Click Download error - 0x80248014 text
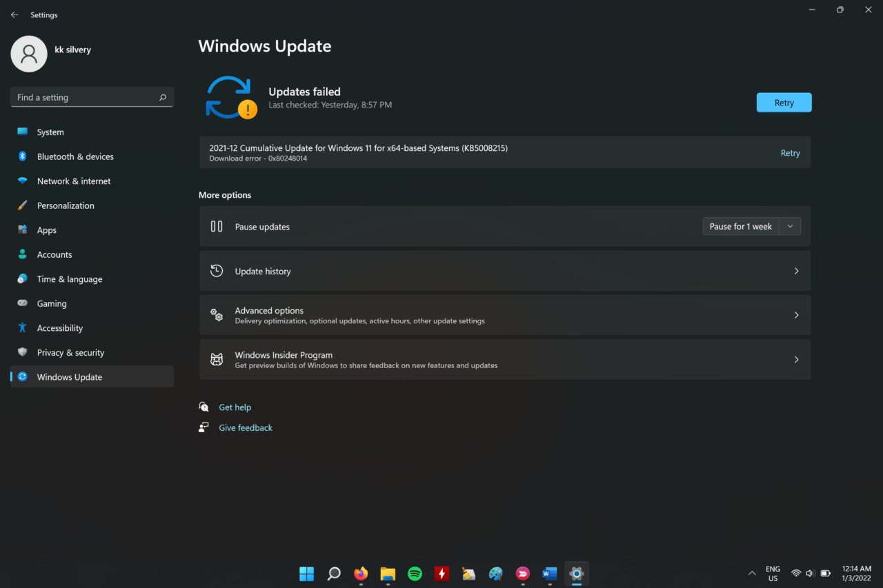 tap(258, 159)
